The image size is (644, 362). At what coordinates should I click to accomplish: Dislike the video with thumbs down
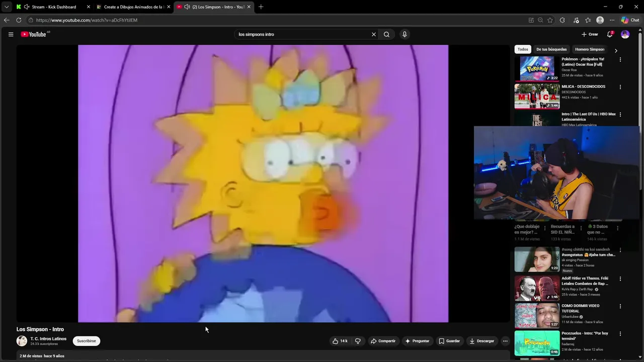pos(358,341)
